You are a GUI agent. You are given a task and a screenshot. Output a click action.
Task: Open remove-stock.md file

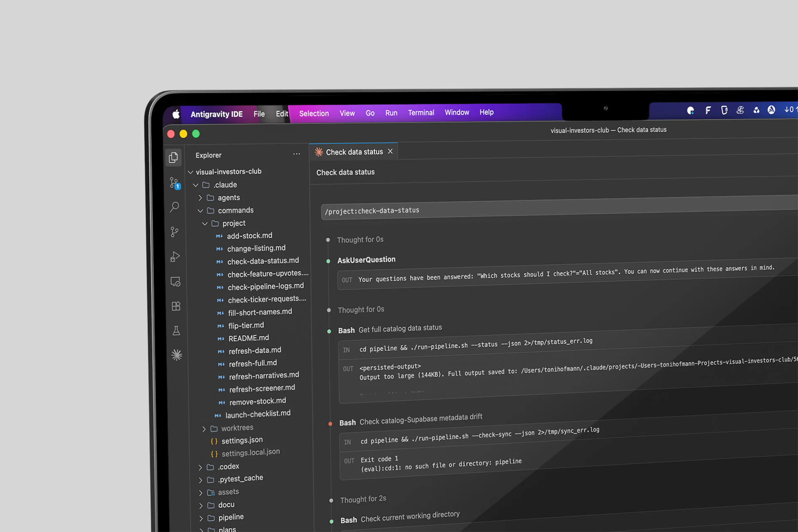click(x=258, y=401)
